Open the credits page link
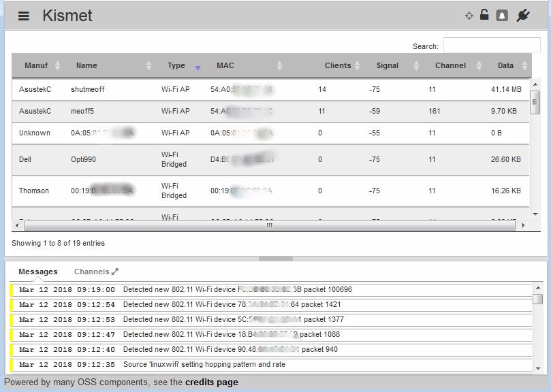 (212, 382)
